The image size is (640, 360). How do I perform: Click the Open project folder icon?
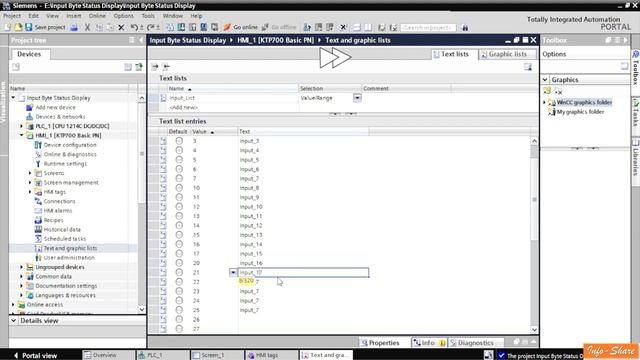tap(18, 27)
